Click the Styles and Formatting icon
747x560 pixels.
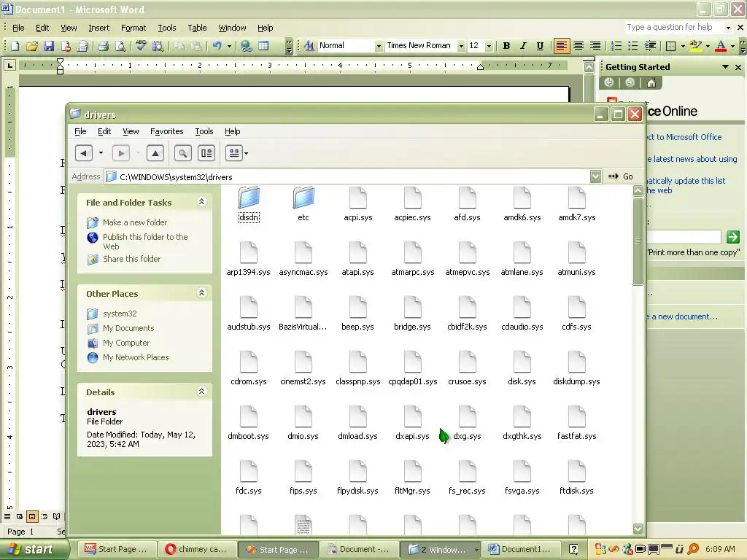pyautogui.click(x=309, y=46)
